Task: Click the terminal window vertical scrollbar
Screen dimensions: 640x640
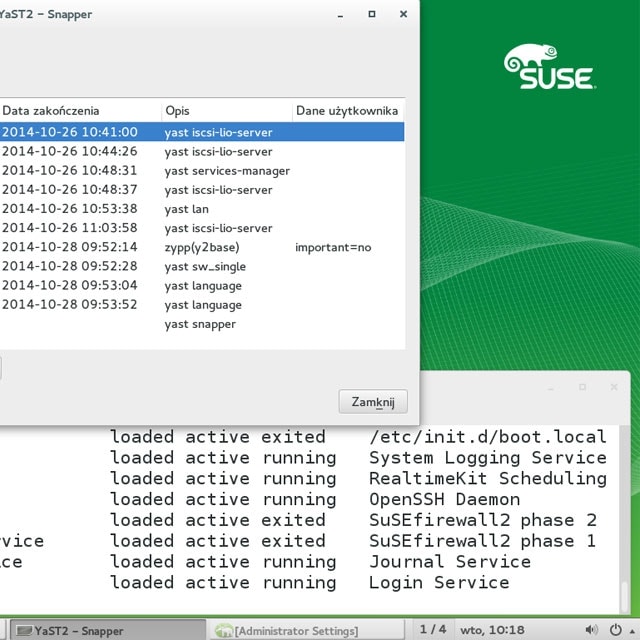Action: [624, 518]
